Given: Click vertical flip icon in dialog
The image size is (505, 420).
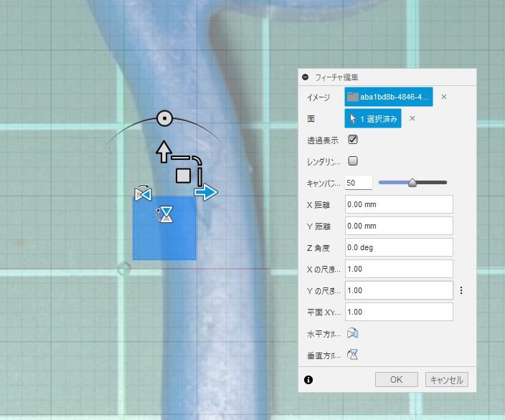Looking at the screenshot, I should 352,354.
